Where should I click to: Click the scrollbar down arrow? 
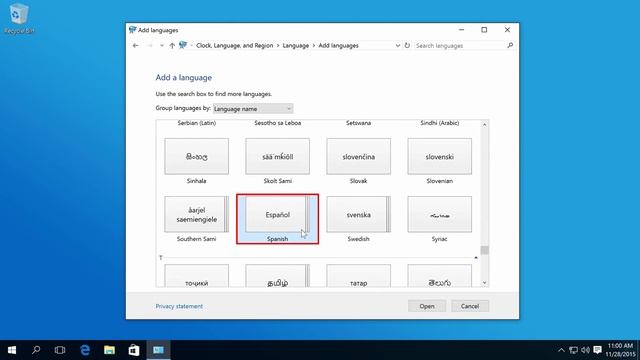click(484, 283)
